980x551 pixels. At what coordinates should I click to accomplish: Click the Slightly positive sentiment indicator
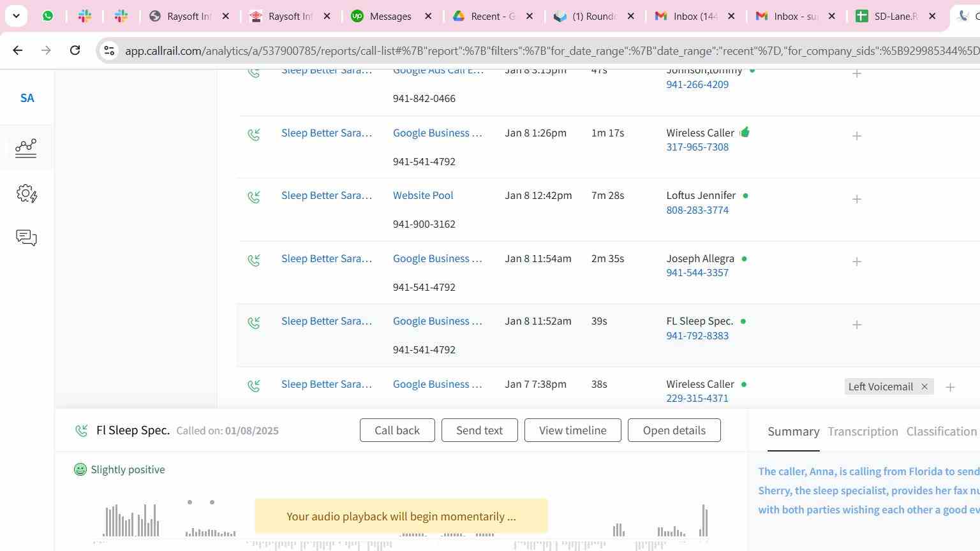click(x=119, y=469)
